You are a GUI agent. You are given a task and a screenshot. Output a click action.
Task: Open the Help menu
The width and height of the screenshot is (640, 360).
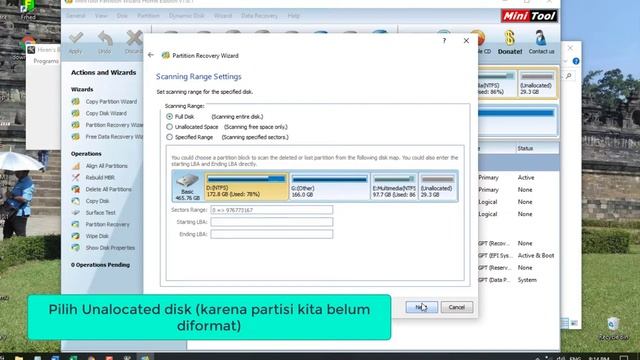pos(293,16)
